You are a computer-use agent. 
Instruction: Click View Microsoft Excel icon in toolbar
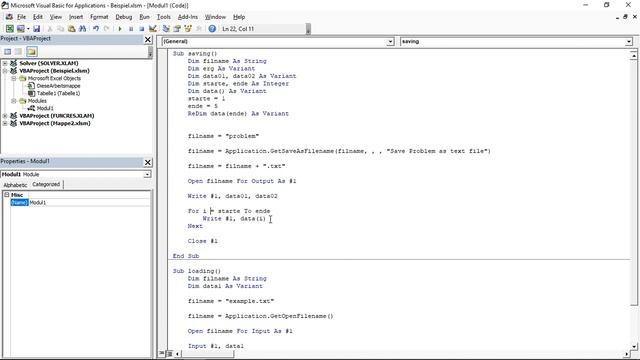9,29
